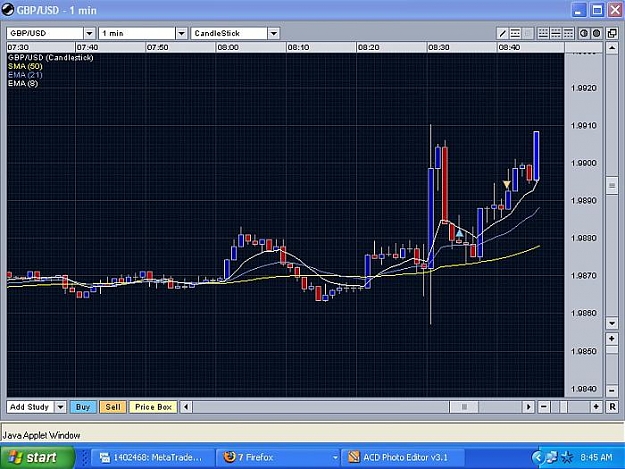The image size is (625, 469).
Task: Click the blue up-arrow buy marker
Action: [460, 233]
